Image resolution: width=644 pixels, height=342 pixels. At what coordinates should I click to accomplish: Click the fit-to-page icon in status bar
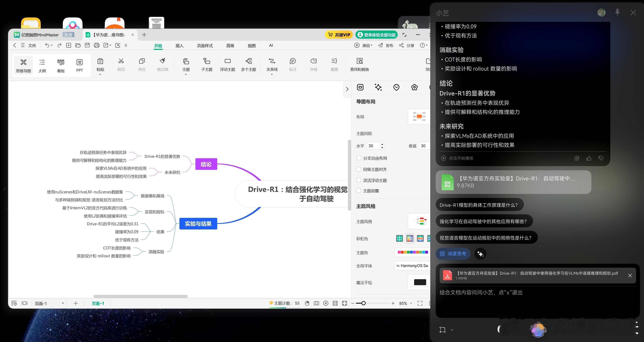point(335,303)
